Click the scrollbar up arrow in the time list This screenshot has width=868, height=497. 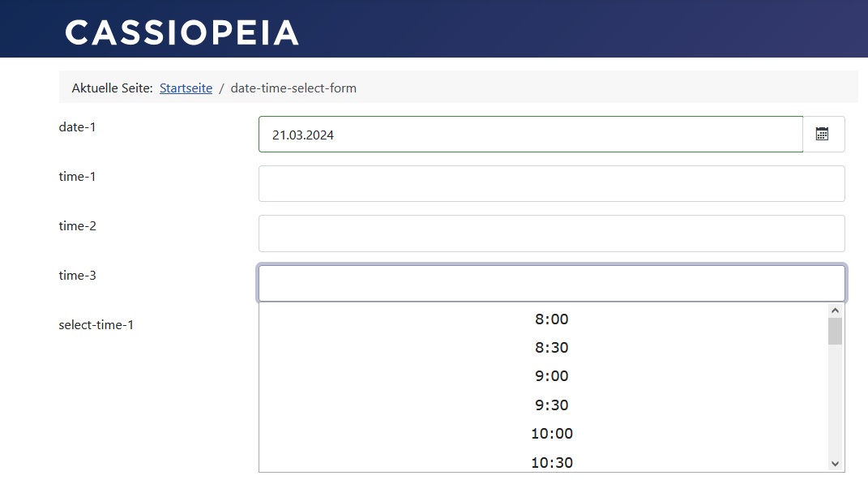click(x=835, y=310)
